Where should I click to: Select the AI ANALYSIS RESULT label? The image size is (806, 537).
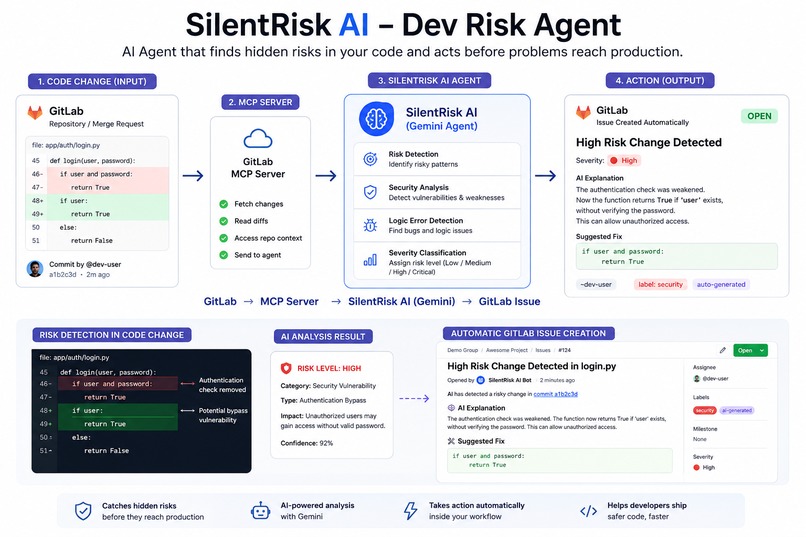click(x=323, y=337)
